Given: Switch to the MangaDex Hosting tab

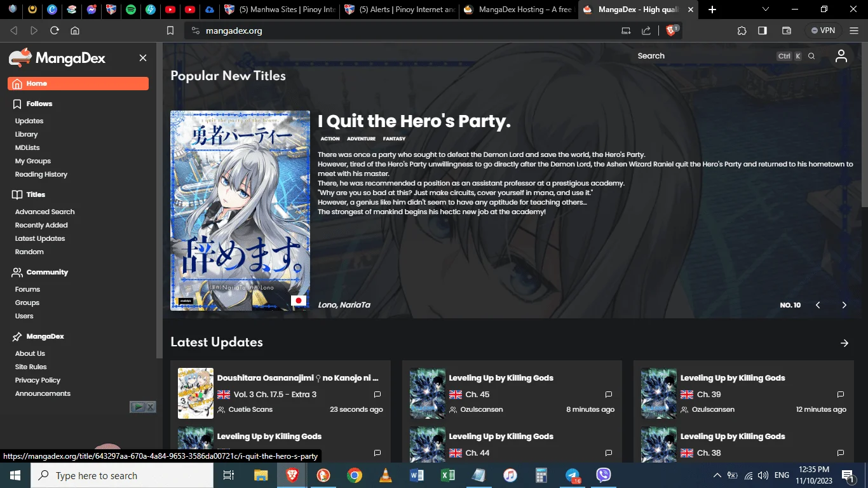Looking at the screenshot, I should (519, 10).
